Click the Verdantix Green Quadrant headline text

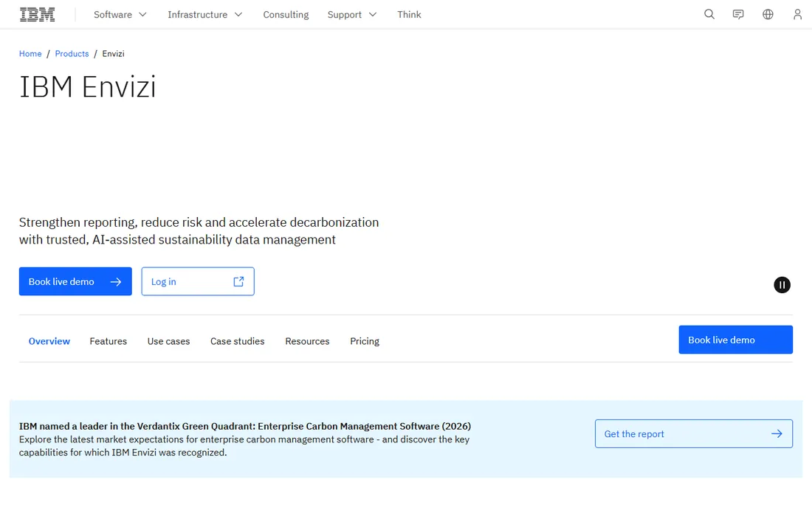tap(245, 426)
